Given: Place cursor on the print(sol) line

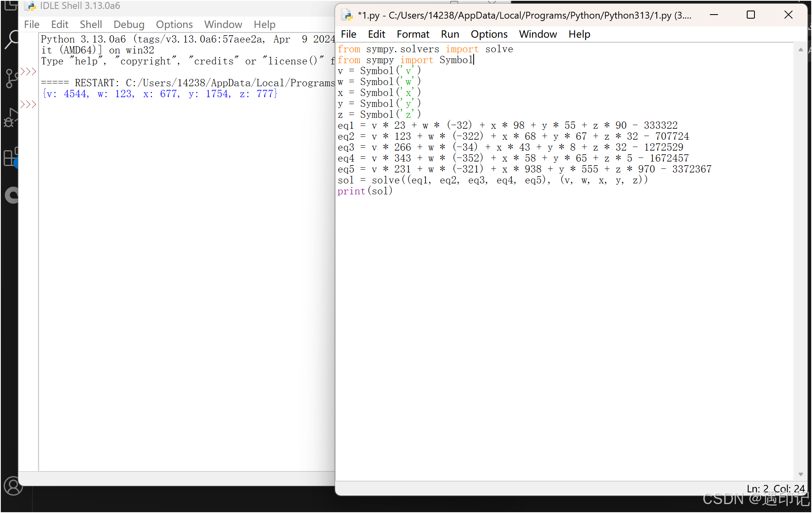Looking at the screenshot, I should [365, 191].
